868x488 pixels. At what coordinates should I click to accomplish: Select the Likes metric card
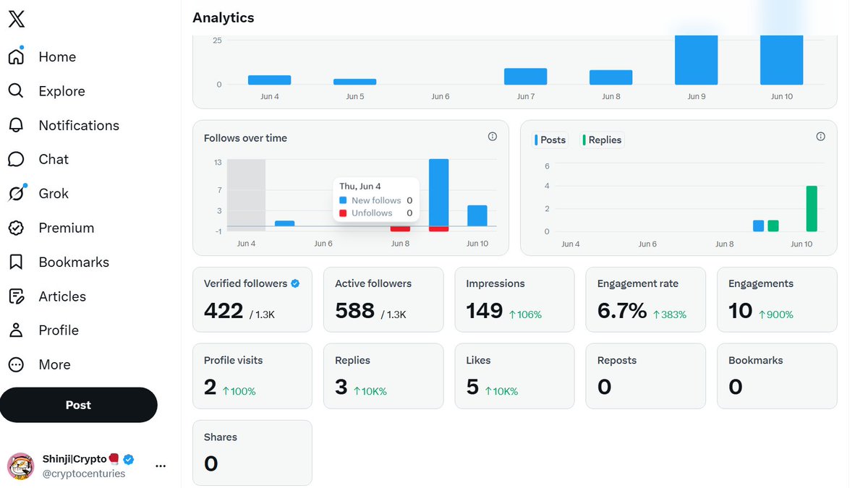pyautogui.click(x=514, y=376)
